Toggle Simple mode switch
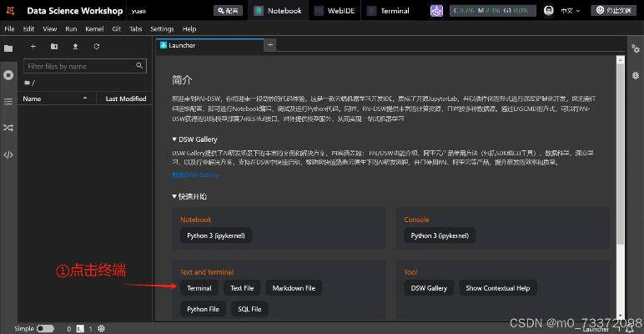 pyautogui.click(x=45, y=329)
